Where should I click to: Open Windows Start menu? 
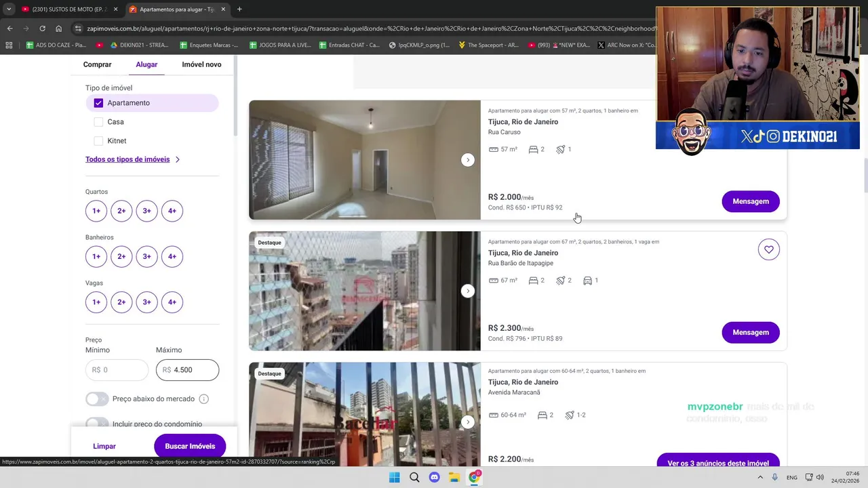click(394, 477)
